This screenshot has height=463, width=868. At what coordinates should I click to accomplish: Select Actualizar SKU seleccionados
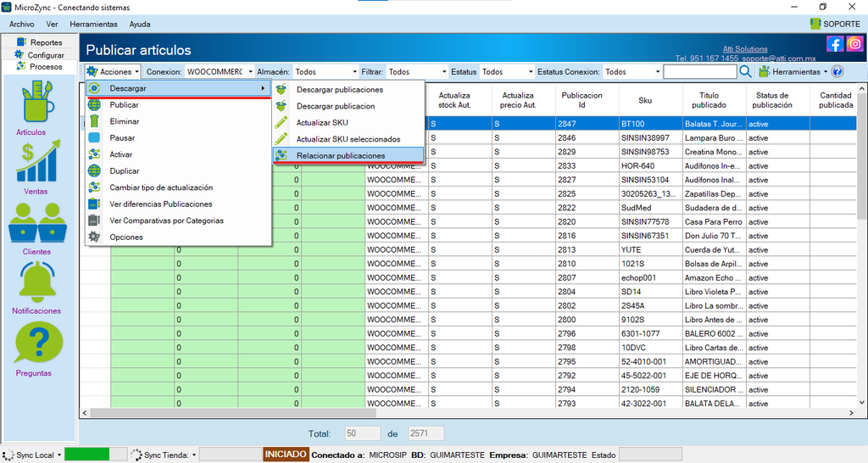348,139
